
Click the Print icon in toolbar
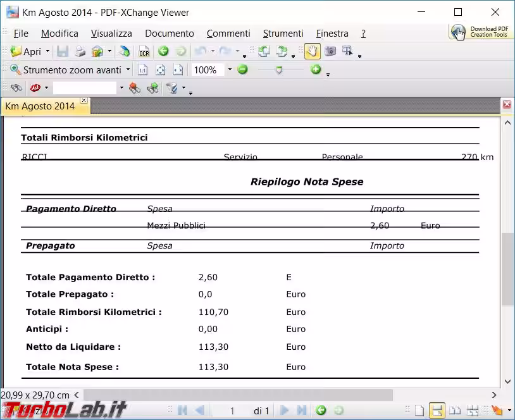[80, 52]
